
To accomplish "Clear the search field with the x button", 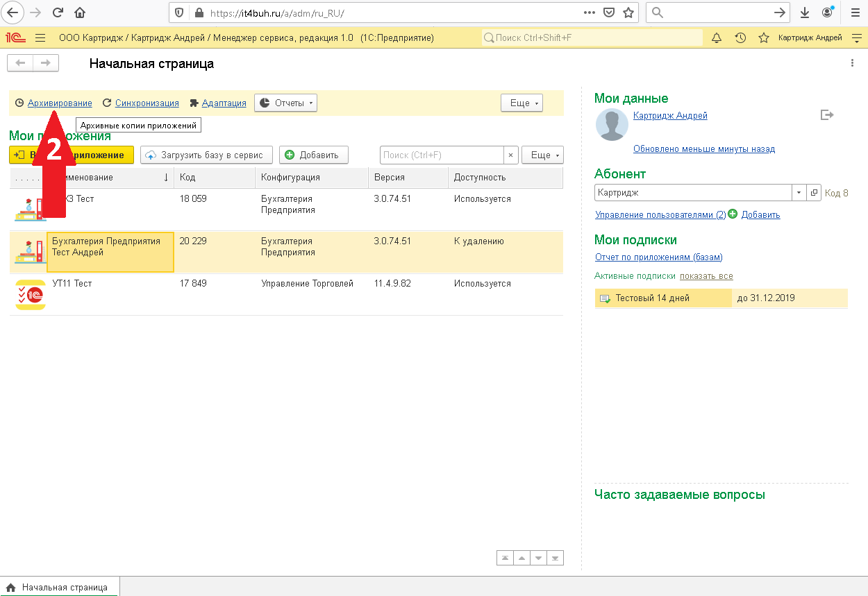I will [x=510, y=155].
